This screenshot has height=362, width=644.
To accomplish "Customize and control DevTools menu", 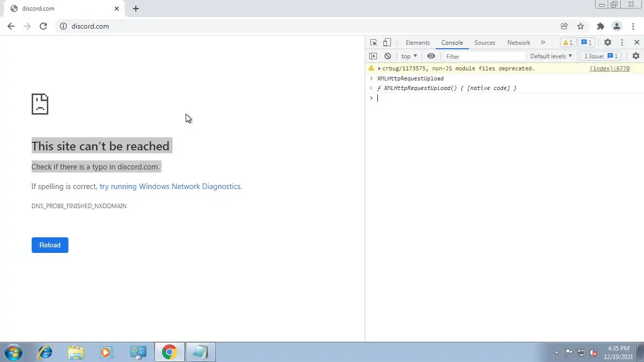I will pyautogui.click(x=622, y=43).
